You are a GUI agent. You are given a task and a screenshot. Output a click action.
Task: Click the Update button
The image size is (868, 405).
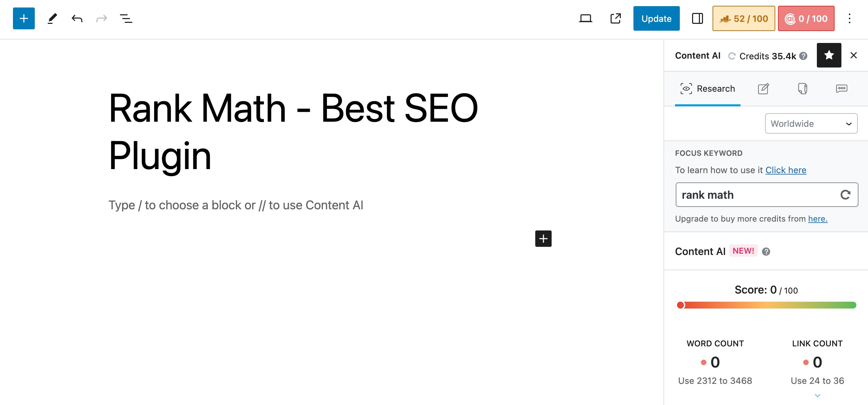[x=656, y=18]
